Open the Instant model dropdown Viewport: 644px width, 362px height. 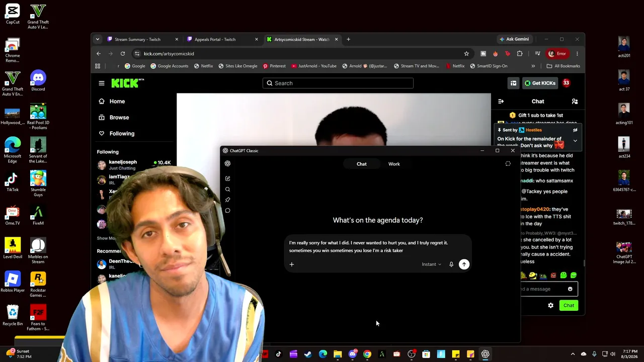coord(431,264)
